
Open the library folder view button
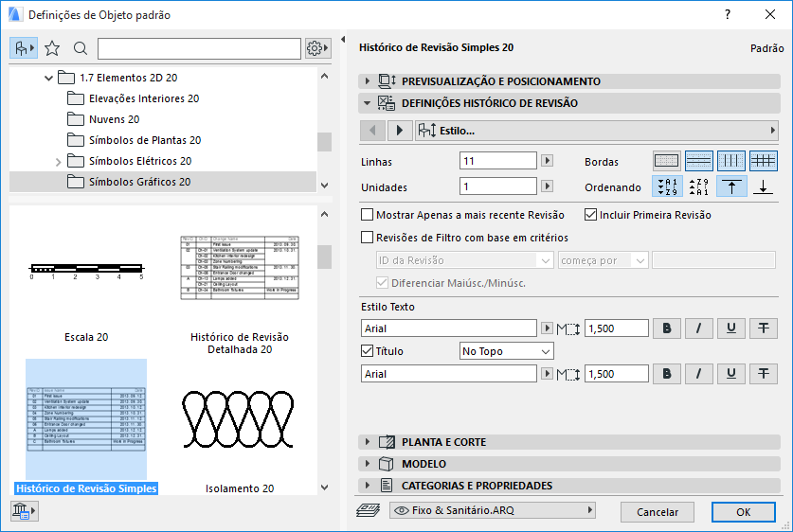(x=24, y=48)
